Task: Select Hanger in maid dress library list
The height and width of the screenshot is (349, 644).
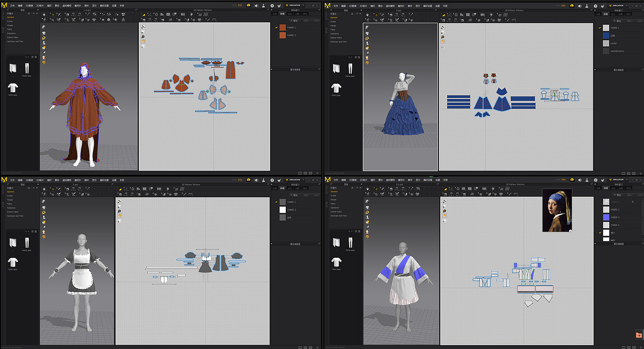Action: 10,200
